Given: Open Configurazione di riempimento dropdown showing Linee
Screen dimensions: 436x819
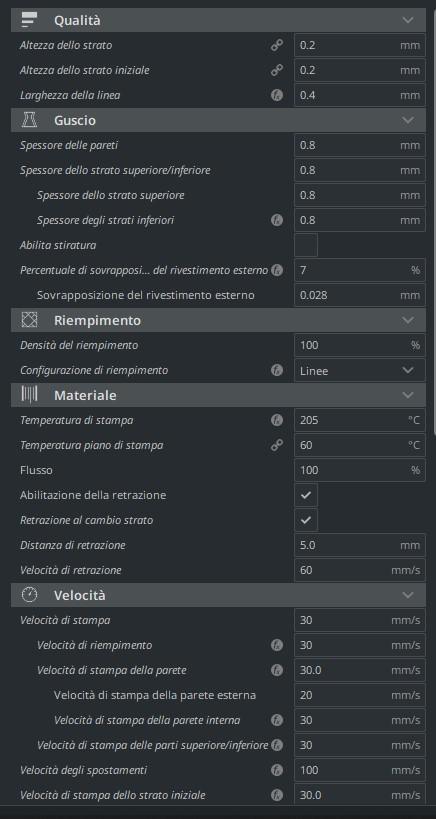Looking at the screenshot, I should tap(360, 370).
